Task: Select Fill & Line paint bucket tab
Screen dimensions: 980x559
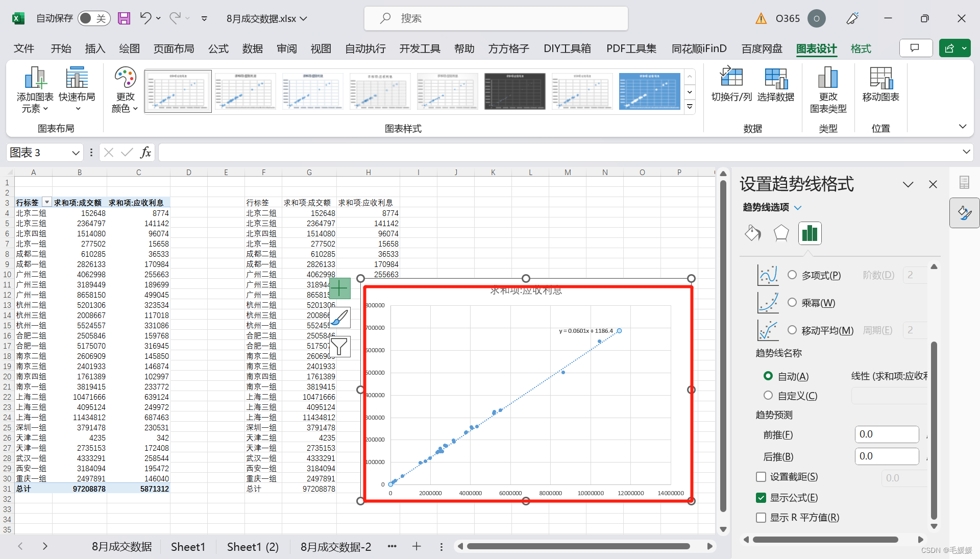Action: [x=752, y=233]
